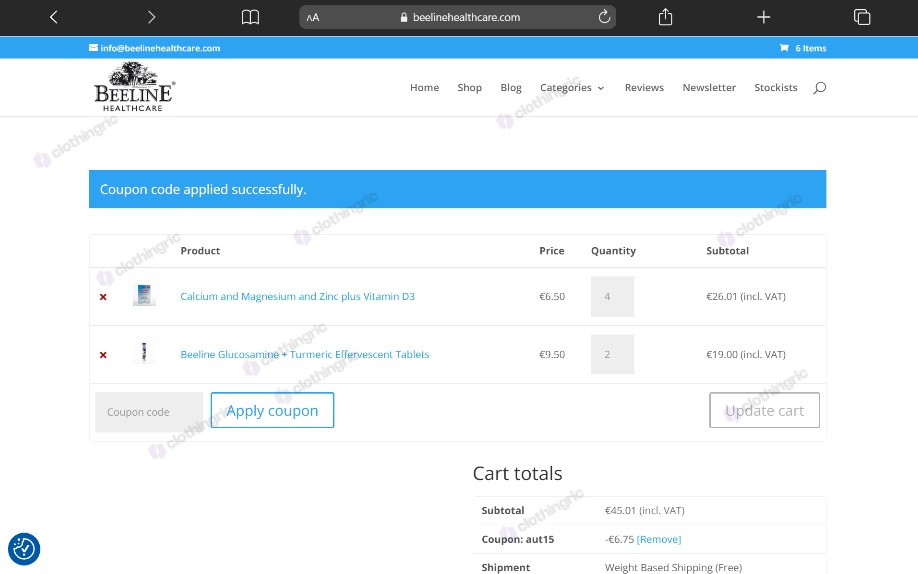Add a new tab with plus icon
The width and height of the screenshot is (918, 574).
(x=763, y=17)
